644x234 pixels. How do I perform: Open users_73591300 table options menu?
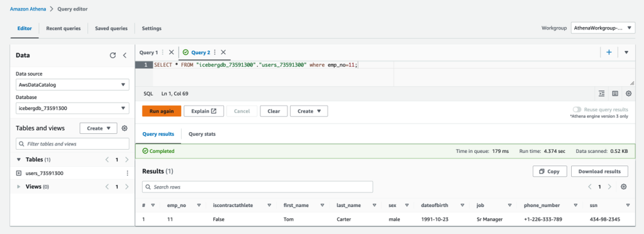[x=127, y=173]
